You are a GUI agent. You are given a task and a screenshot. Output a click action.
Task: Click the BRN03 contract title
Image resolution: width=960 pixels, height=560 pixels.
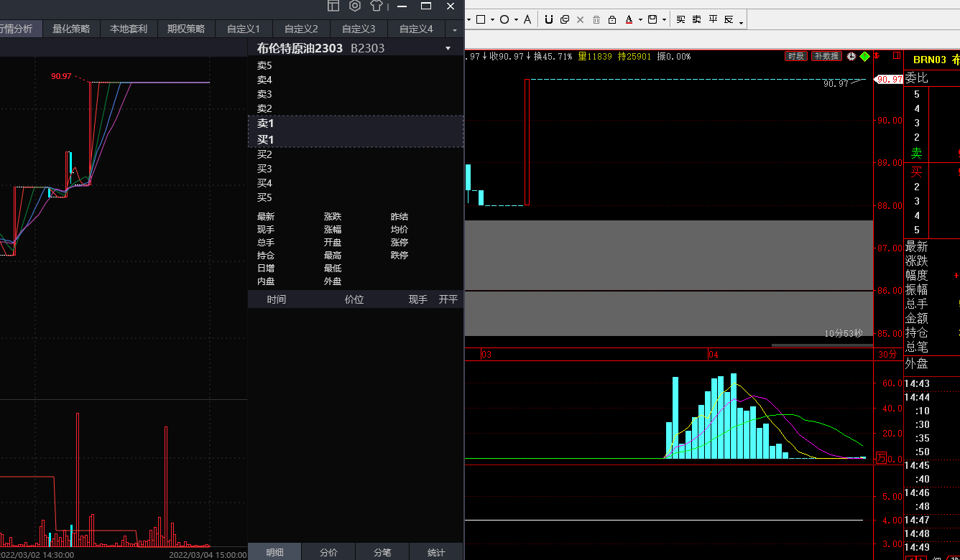[x=930, y=60]
